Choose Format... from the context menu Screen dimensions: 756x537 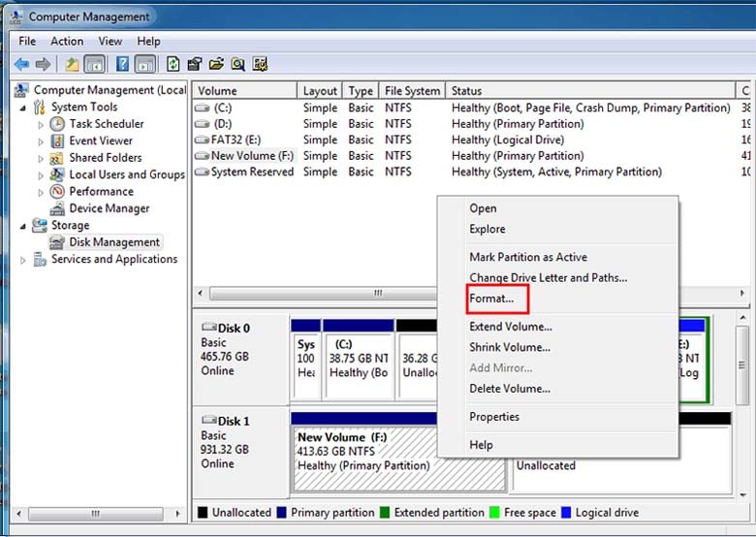click(x=491, y=299)
